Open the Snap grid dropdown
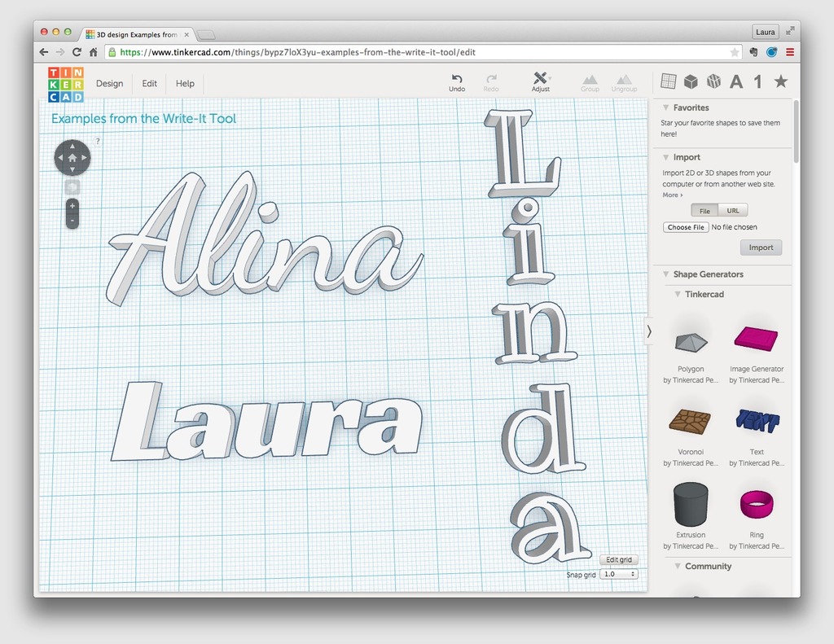 [619, 575]
